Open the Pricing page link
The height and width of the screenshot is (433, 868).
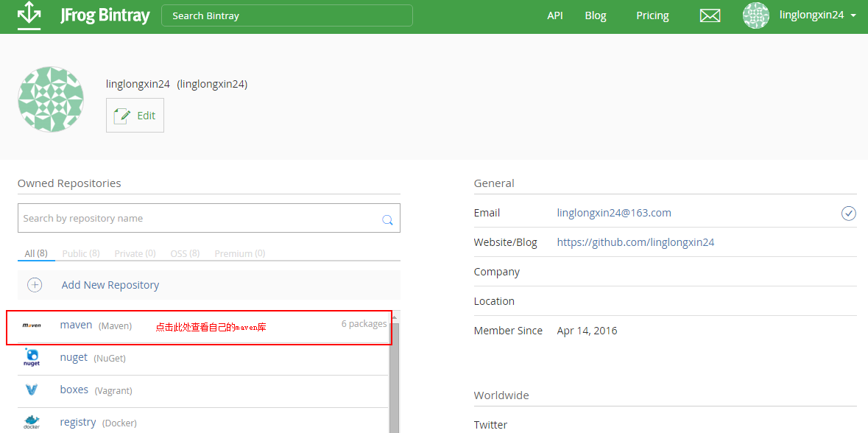click(x=652, y=15)
